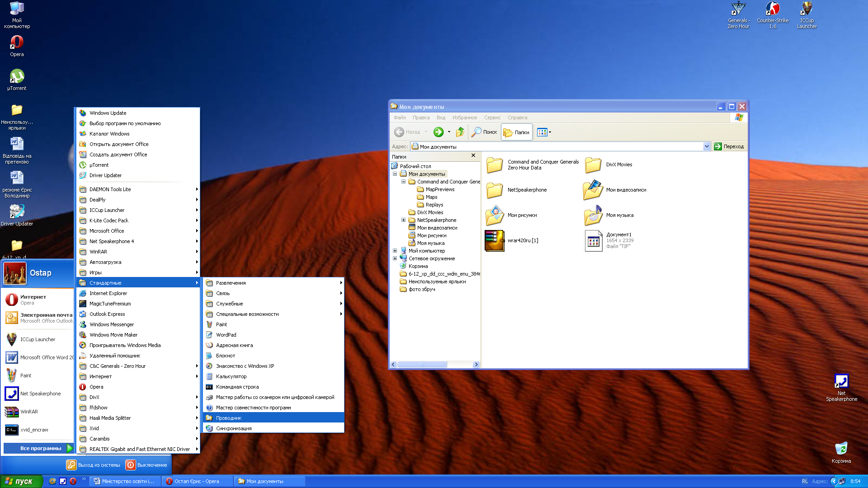
Task: Expand Развлечения submenu
Action: click(274, 283)
